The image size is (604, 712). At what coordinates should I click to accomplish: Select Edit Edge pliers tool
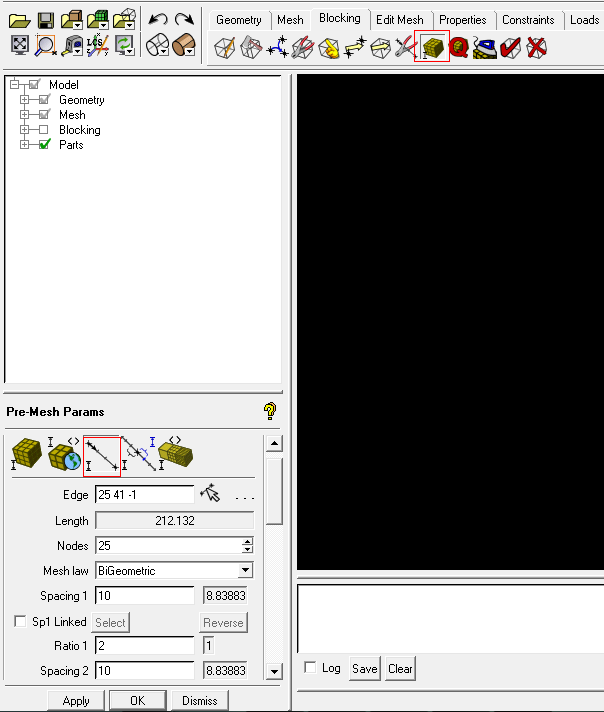click(x=406, y=47)
